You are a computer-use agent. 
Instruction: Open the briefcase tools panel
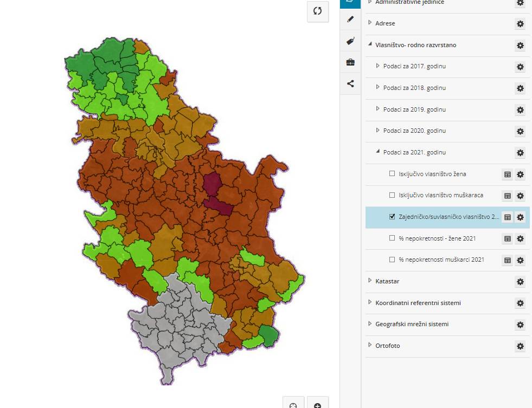(350, 62)
